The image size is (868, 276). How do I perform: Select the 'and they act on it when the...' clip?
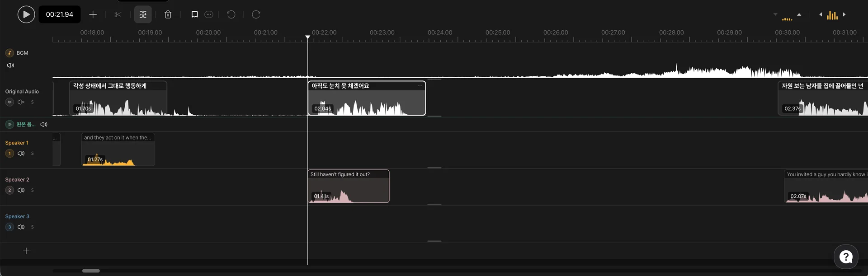118,150
